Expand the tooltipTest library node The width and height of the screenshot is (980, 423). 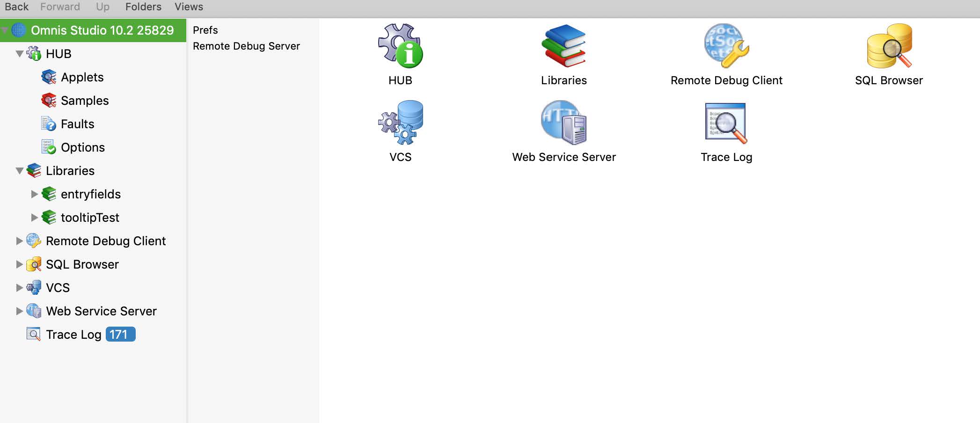[34, 218]
